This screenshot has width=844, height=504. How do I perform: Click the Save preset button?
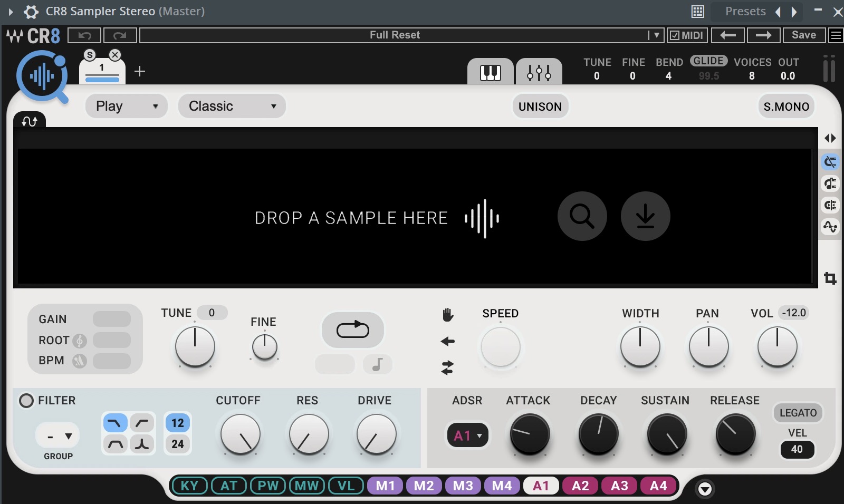click(804, 35)
